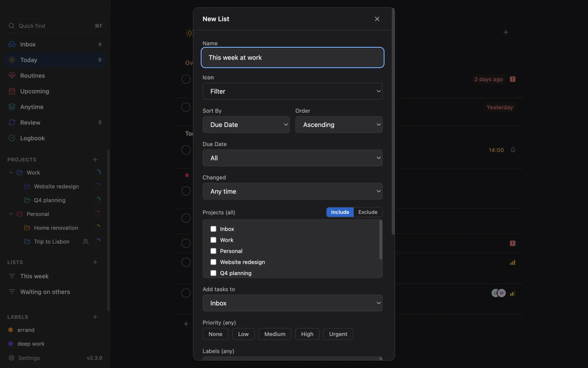Open the Icon dropdown showing Filter
Viewport: 588px width, 368px height.
click(293, 91)
